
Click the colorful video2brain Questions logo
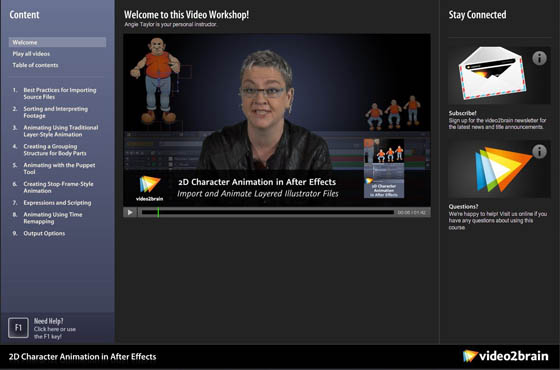[x=503, y=169]
